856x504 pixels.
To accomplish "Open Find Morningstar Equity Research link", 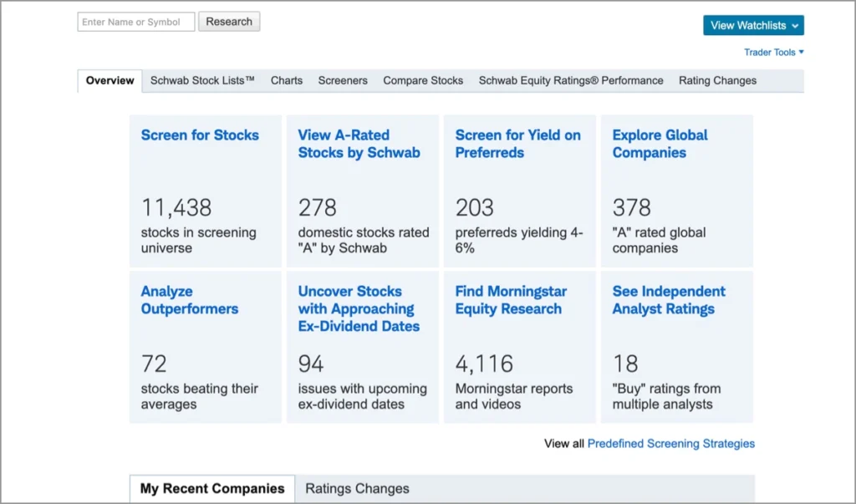I will [511, 300].
